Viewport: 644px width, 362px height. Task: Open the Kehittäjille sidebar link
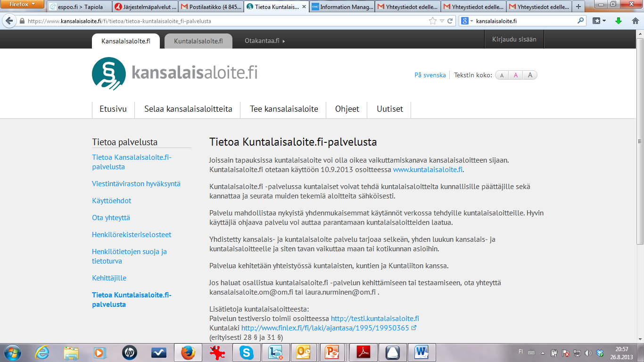click(x=109, y=278)
